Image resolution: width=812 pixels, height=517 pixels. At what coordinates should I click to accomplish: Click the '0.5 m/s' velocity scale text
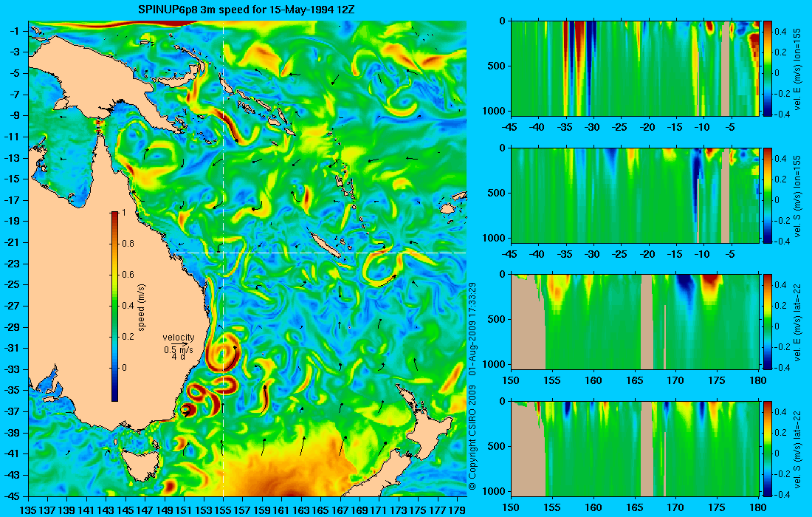click(178, 349)
